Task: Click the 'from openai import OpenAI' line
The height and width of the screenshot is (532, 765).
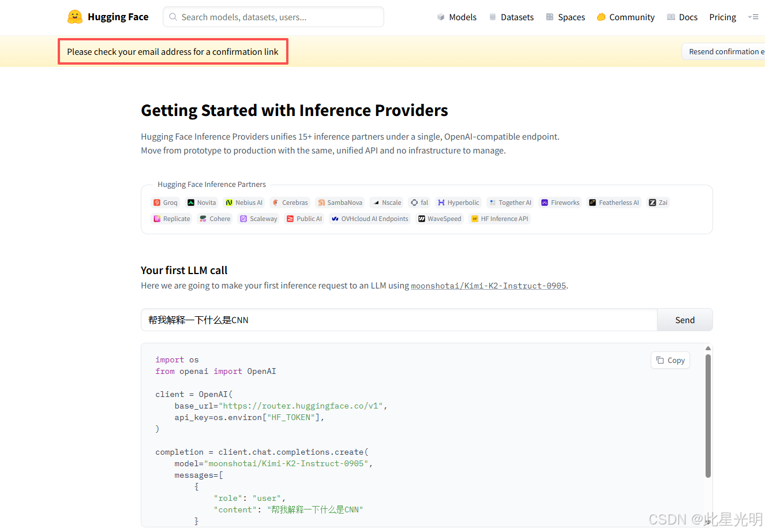Action: coord(216,371)
